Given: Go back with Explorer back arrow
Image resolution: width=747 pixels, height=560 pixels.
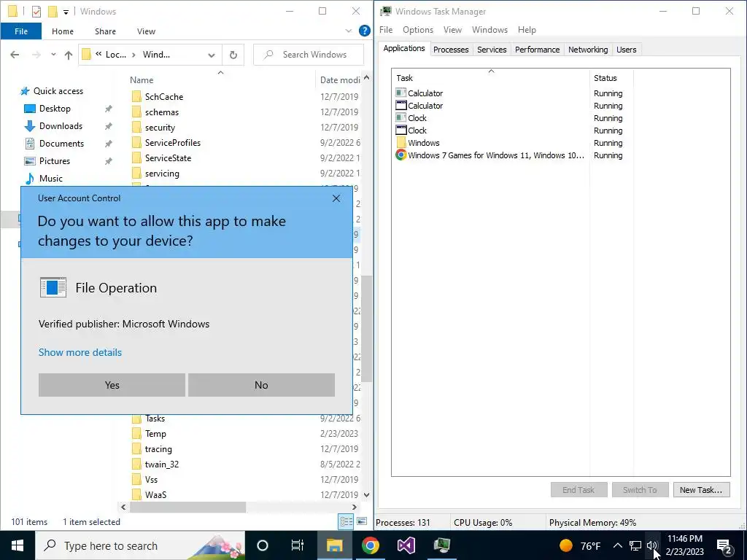Looking at the screenshot, I should tap(15, 55).
